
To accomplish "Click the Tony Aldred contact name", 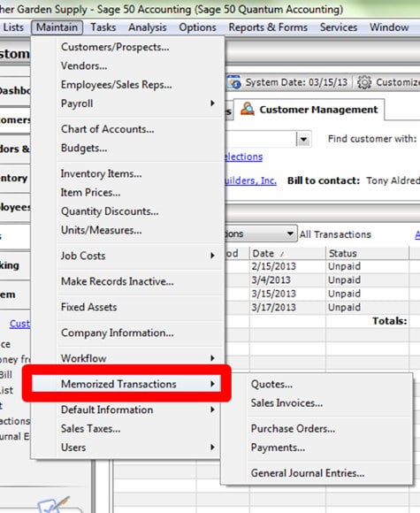I will (393, 180).
